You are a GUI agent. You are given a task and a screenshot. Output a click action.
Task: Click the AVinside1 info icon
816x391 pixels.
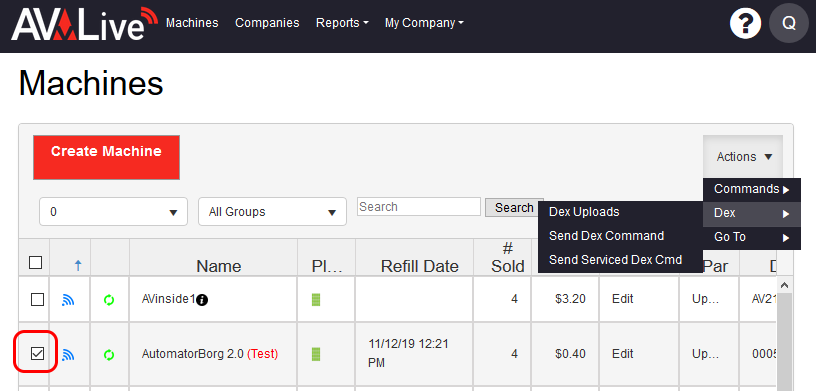[202, 299]
